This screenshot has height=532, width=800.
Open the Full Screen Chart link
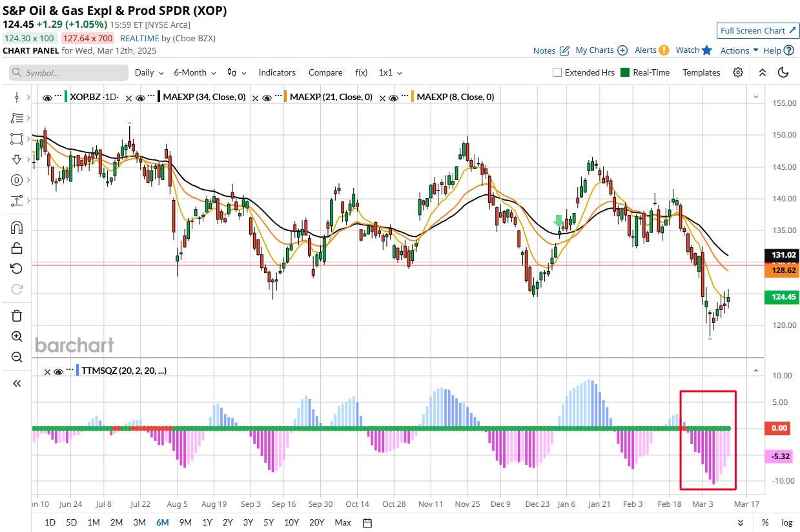click(x=758, y=30)
